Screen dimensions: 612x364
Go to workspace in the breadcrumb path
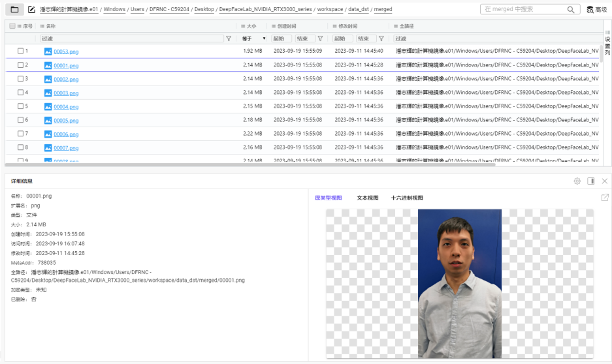click(330, 9)
